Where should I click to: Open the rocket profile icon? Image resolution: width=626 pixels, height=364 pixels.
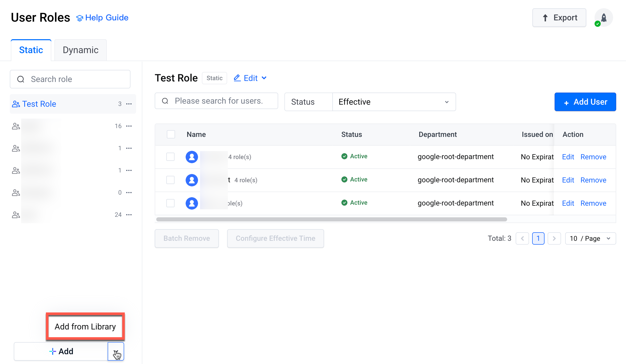604,18
